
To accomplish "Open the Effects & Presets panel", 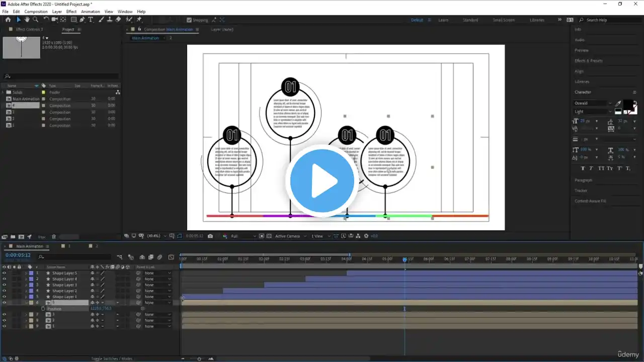I will (x=589, y=61).
